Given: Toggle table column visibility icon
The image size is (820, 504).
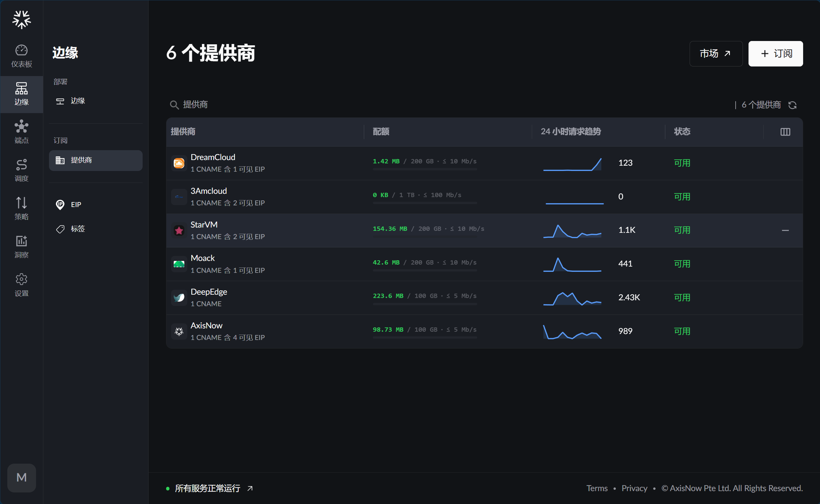Looking at the screenshot, I should point(785,132).
